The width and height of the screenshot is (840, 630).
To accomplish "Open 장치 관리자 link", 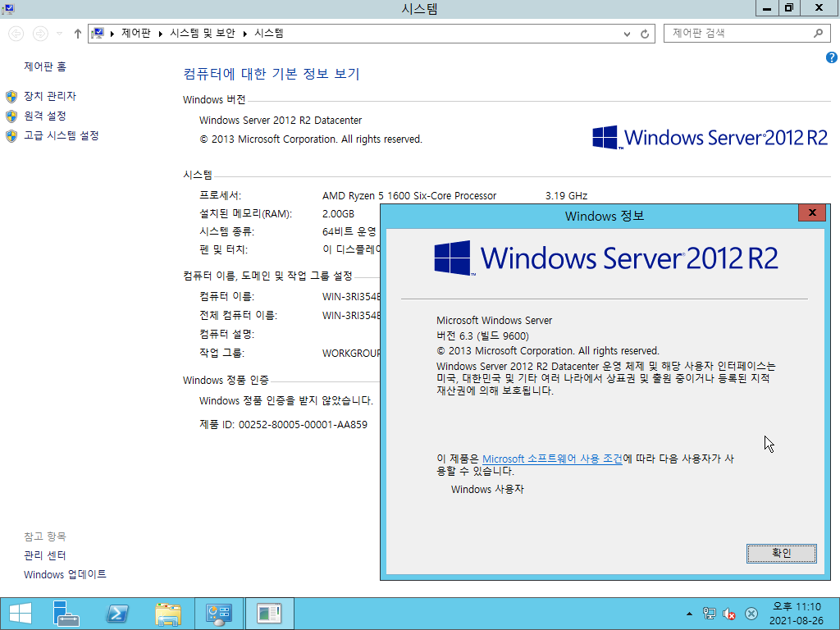I will [50, 96].
